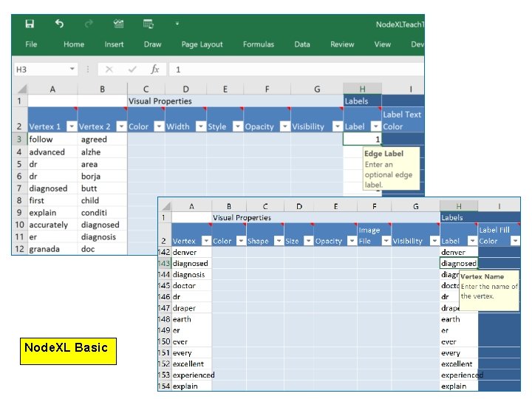Select column H header in edges sheet
The image size is (532, 399).
pos(362,89)
